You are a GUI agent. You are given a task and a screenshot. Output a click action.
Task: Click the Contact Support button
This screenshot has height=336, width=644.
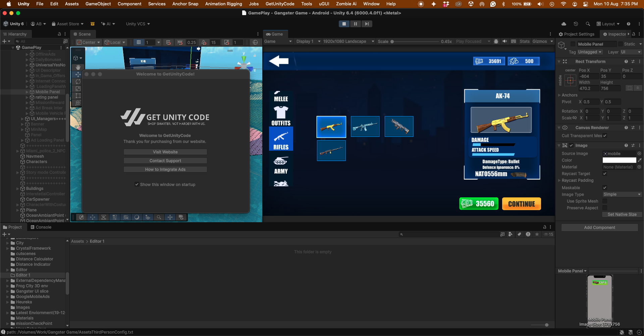point(165,161)
